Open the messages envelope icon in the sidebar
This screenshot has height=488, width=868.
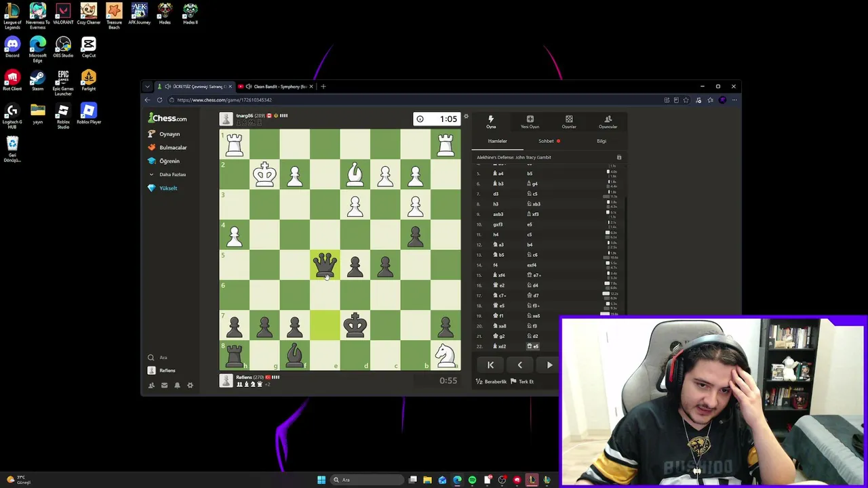(x=164, y=385)
